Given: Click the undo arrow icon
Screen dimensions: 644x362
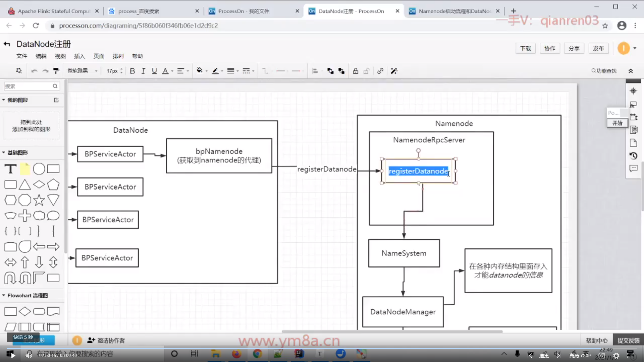Looking at the screenshot, I should pos(34,71).
